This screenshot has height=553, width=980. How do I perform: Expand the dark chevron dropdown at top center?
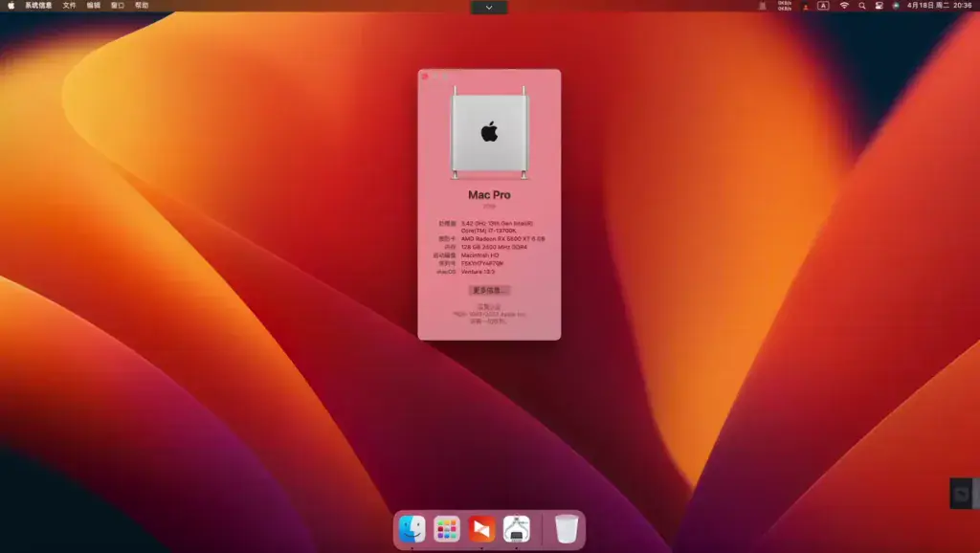489,8
